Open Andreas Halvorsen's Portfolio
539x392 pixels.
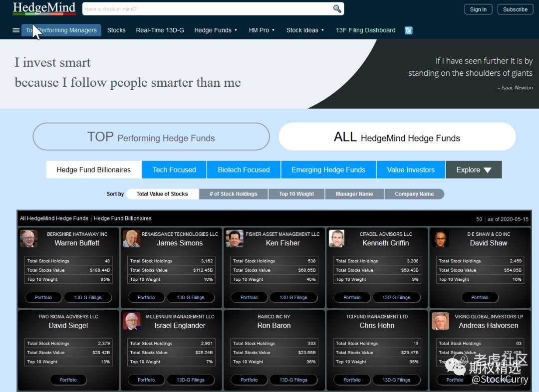pyautogui.click(x=455, y=380)
